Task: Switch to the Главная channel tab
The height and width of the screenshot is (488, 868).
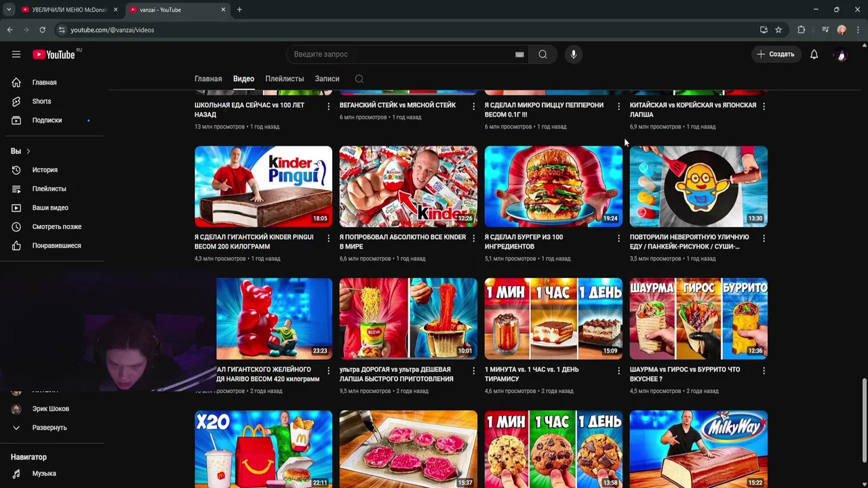Action: [208, 79]
